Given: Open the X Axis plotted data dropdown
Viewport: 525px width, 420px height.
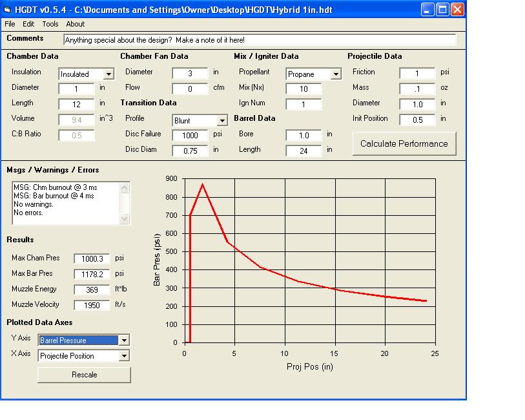Looking at the screenshot, I should 124,356.
